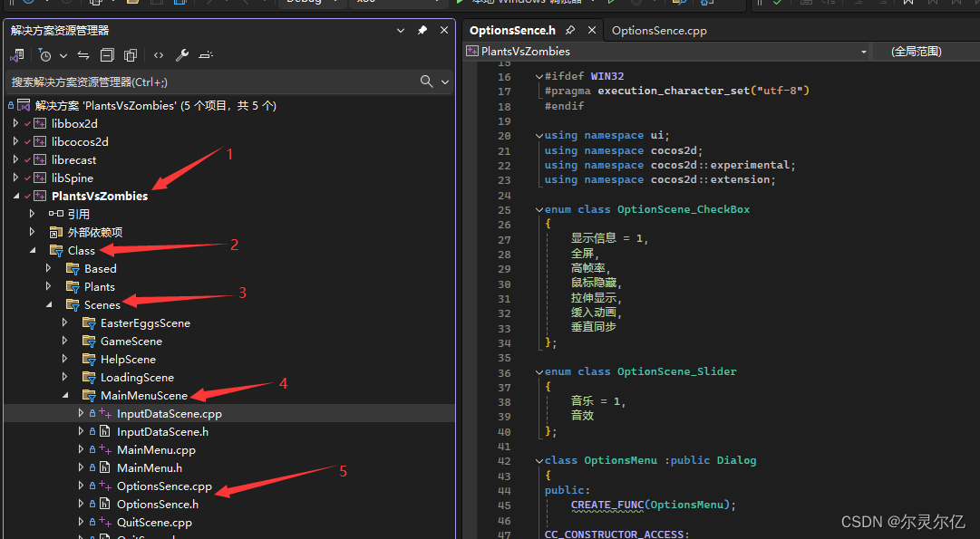Click the enum value 音乐 on line 38
The image size is (980, 539).
click(582, 401)
